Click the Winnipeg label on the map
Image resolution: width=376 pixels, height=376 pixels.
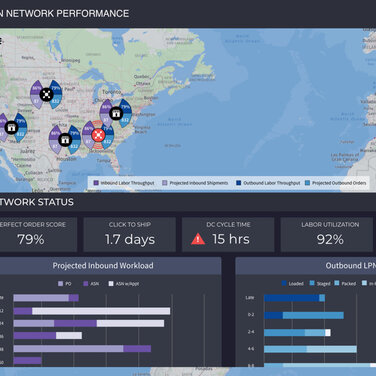tap(70, 60)
